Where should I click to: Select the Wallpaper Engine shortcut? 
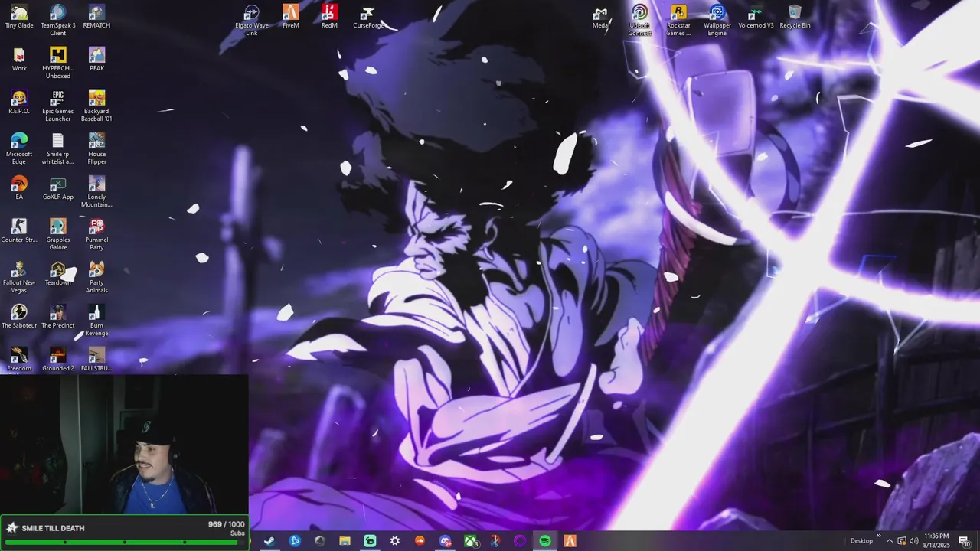tap(717, 21)
